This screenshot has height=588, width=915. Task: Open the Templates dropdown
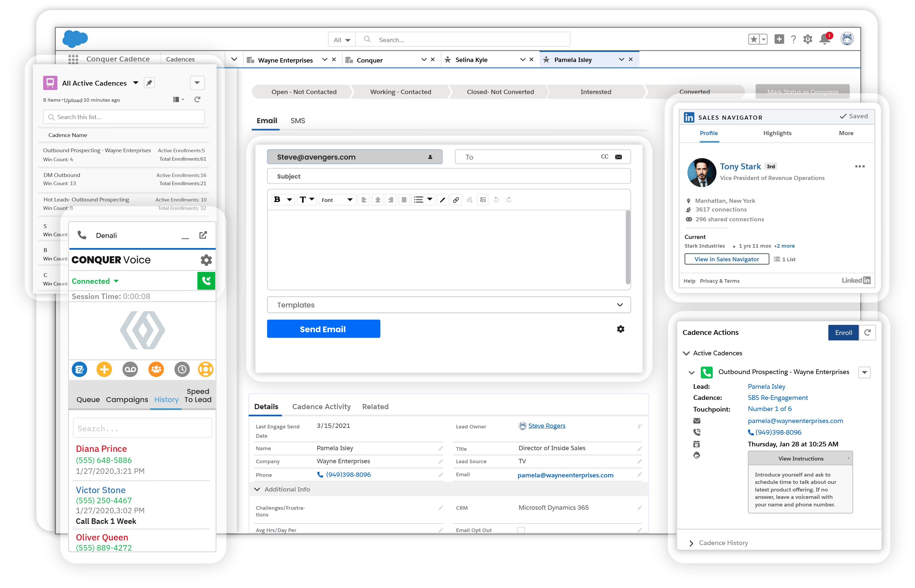point(449,305)
